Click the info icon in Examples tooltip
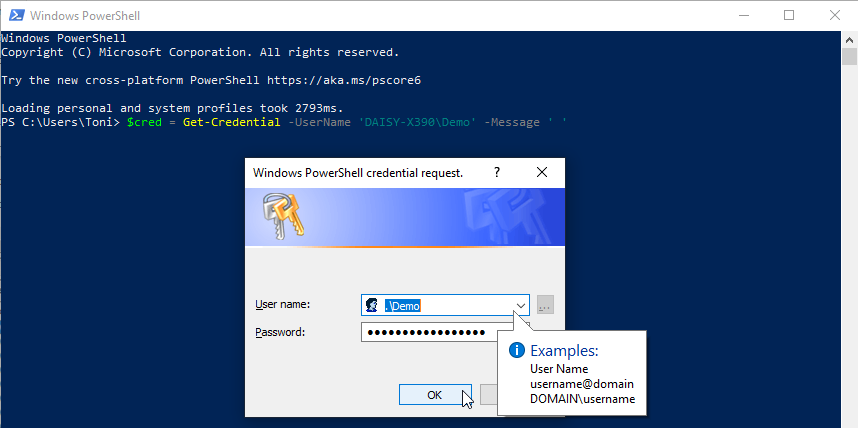 pos(517,351)
